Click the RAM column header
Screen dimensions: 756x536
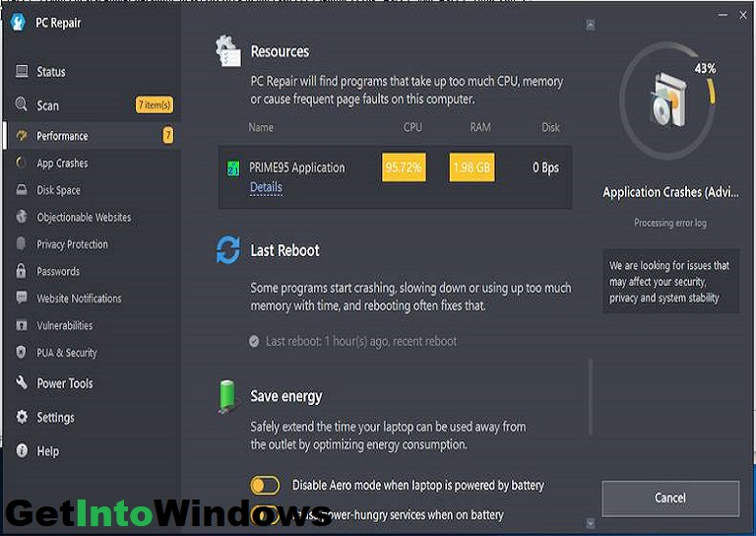[x=480, y=127]
